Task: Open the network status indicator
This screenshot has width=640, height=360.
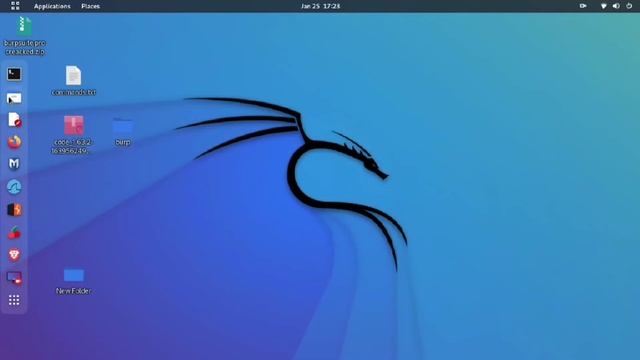Action: [603, 6]
